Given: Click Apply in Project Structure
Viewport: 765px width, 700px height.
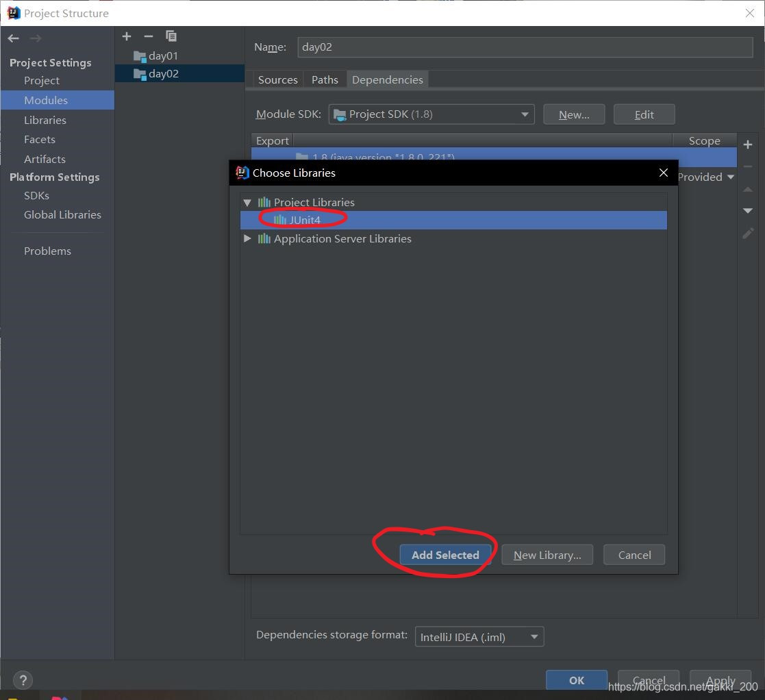Looking at the screenshot, I should pos(720,680).
